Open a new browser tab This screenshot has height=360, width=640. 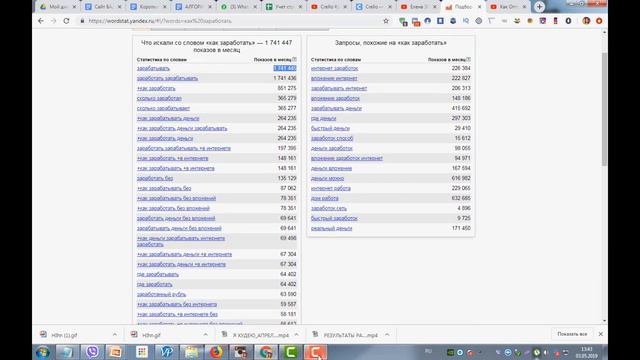click(539, 7)
